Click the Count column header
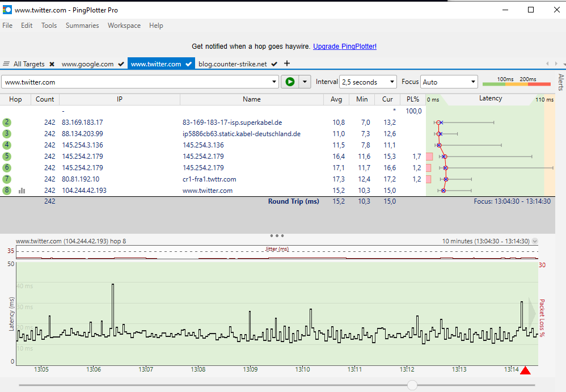This screenshot has height=392, width=566. point(45,99)
